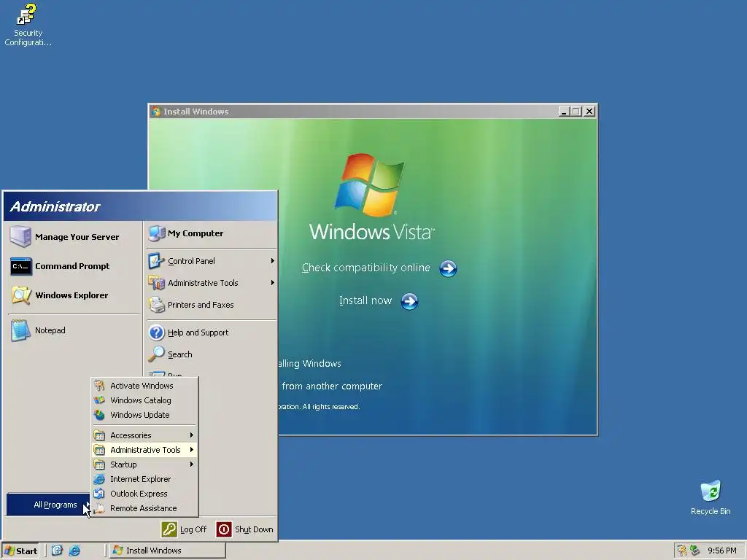Click the Remote Assistance icon
Viewport: 747px width, 560px height.
pos(99,508)
